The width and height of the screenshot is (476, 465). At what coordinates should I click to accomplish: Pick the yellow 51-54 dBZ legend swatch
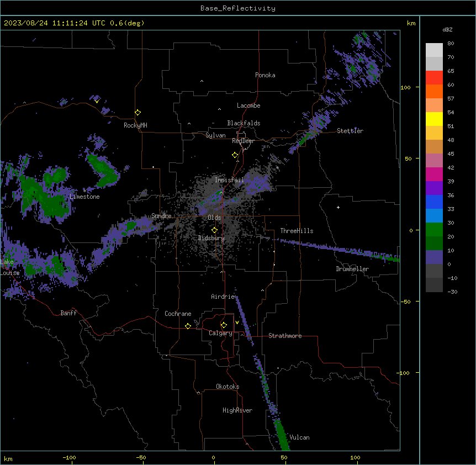(434, 119)
